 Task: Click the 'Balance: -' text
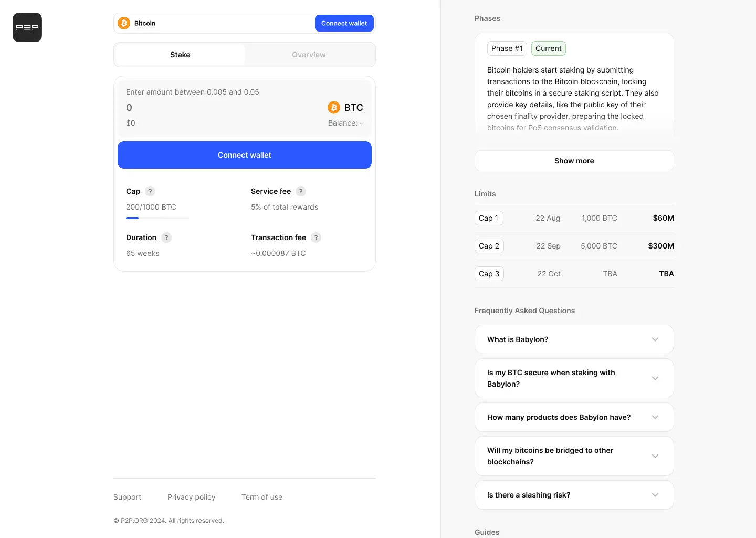coord(345,123)
